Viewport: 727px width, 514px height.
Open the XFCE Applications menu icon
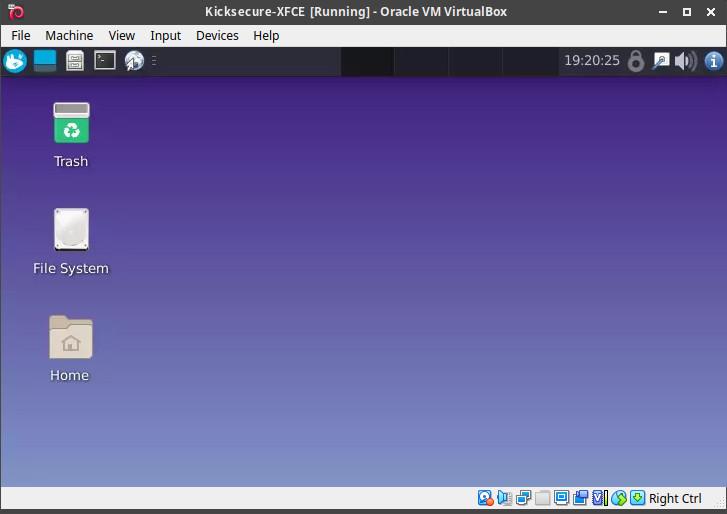[15, 61]
